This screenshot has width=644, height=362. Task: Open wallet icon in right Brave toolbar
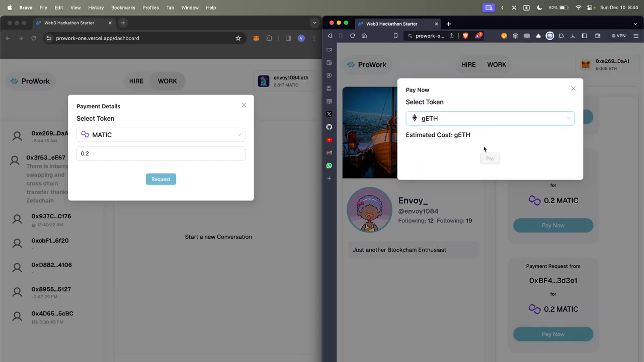[598, 36]
